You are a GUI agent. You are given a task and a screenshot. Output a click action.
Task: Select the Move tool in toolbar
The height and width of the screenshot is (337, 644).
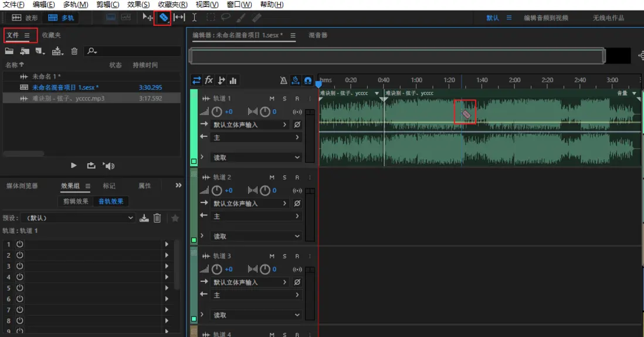click(147, 17)
